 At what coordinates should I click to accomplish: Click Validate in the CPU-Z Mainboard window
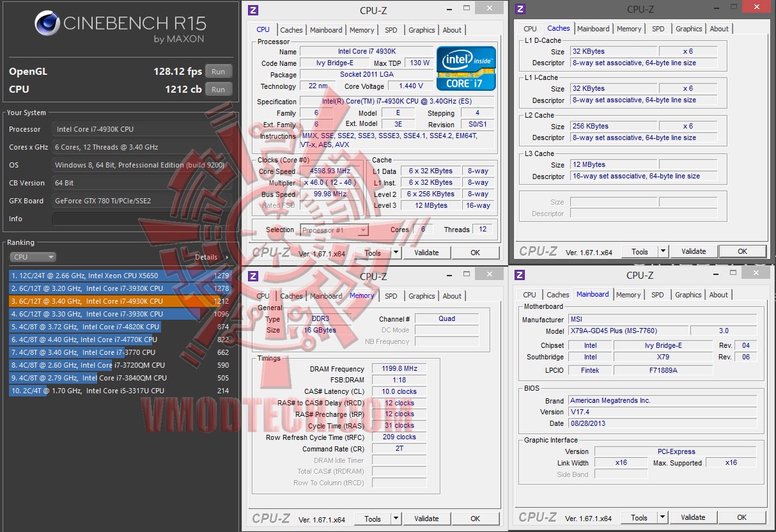tap(693, 517)
